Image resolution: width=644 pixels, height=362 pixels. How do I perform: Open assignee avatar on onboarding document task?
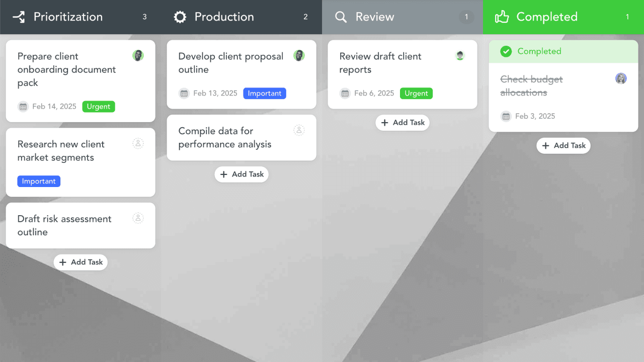click(138, 56)
